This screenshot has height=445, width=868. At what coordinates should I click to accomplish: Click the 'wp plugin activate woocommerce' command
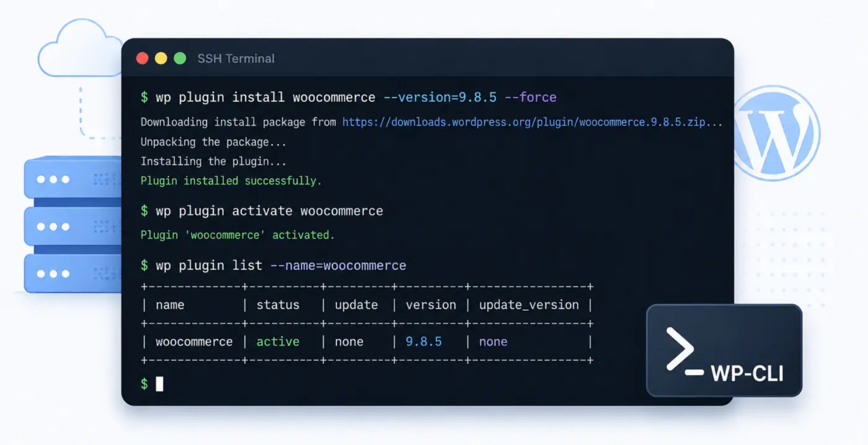pos(262,211)
